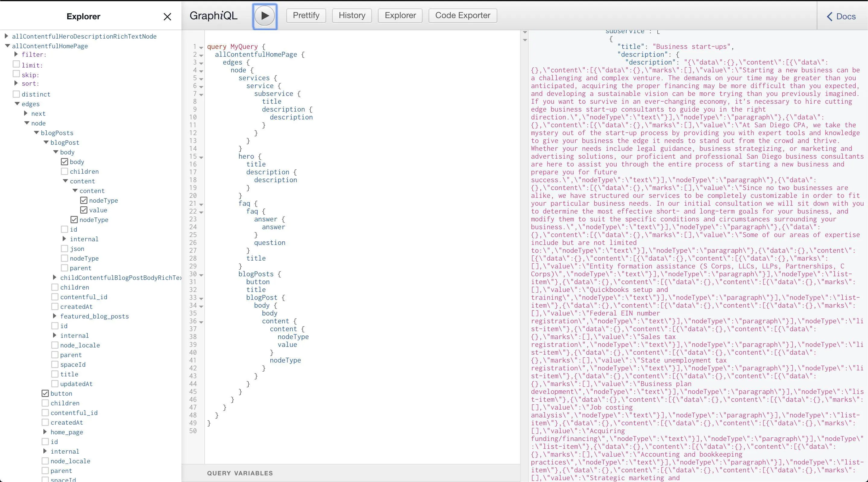Fold line 36 content block arrow
Viewport: 868px width, 482px height.
pyautogui.click(x=201, y=322)
